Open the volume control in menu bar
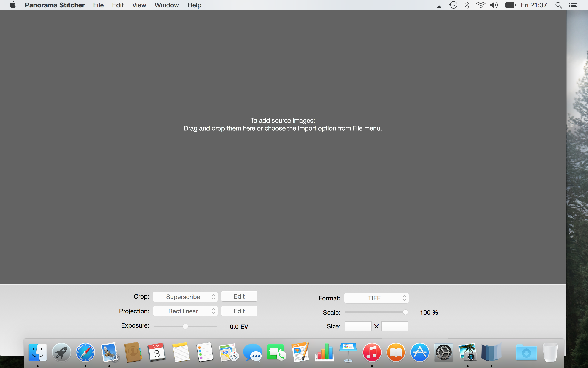The image size is (588, 368). click(494, 5)
